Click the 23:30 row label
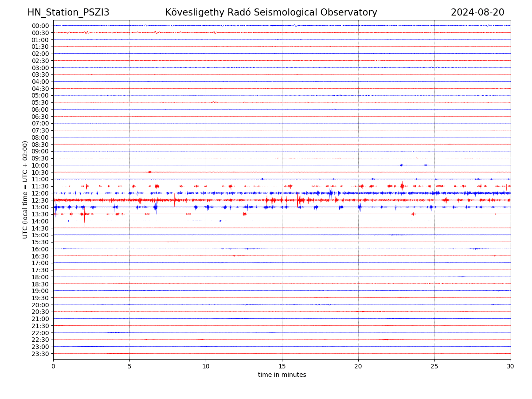This screenshot has width=532, height=399. pos(40,354)
